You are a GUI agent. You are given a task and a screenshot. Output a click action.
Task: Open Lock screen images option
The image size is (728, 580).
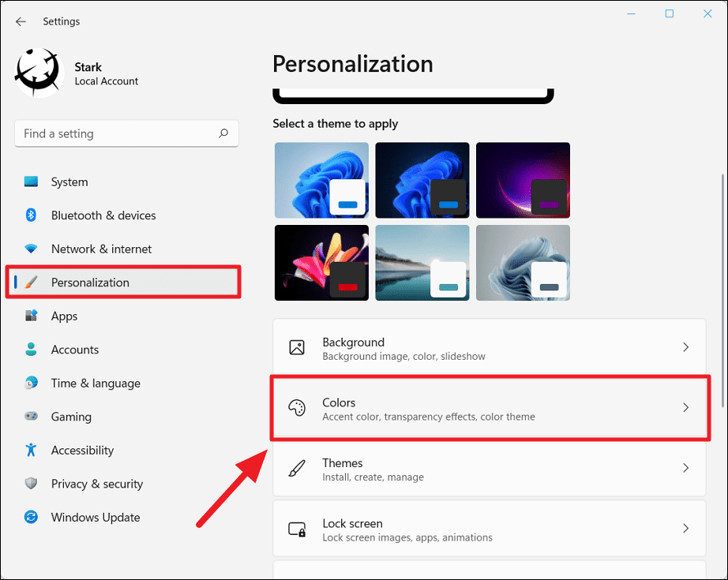pyautogui.click(x=490, y=528)
